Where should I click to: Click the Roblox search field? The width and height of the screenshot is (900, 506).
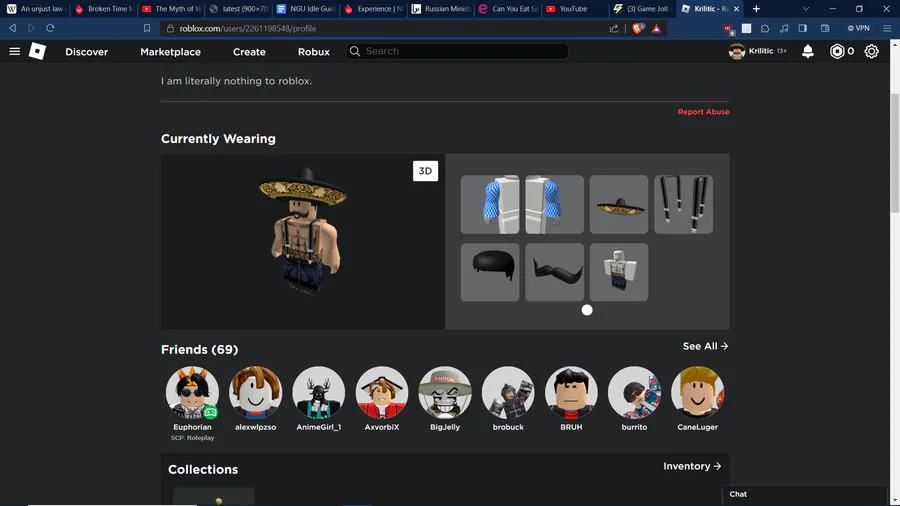pyautogui.click(x=457, y=52)
